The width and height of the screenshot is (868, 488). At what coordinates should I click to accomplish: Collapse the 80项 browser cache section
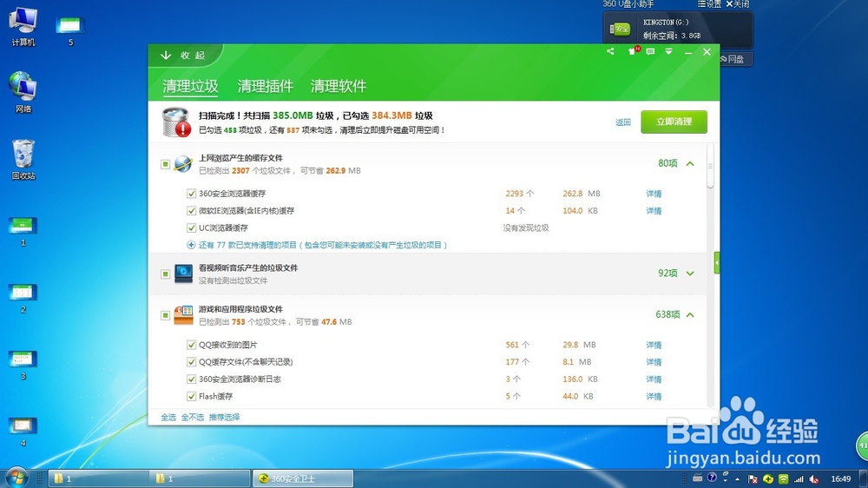[690, 163]
